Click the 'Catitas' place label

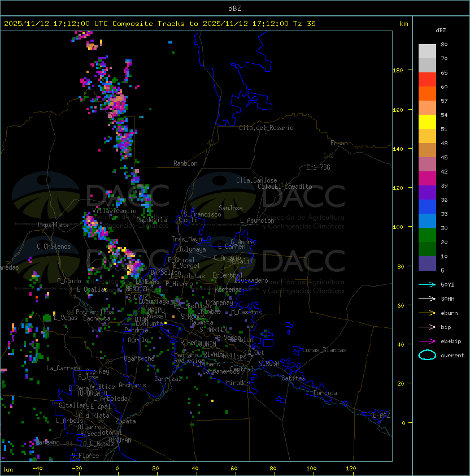pyautogui.click(x=293, y=378)
